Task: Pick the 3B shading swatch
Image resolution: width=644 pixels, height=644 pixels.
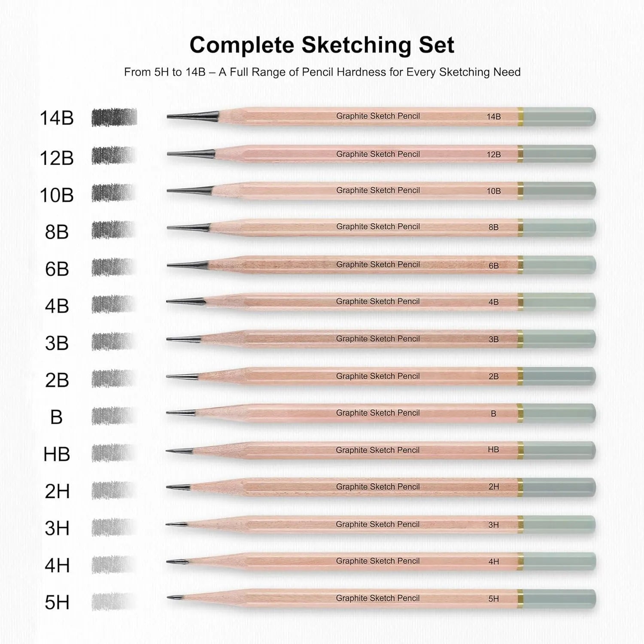Action: click(113, 342)
